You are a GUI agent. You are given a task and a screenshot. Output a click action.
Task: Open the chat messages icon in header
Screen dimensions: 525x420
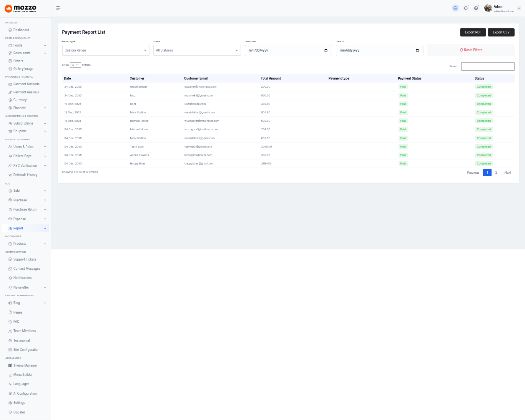(476, 8)
